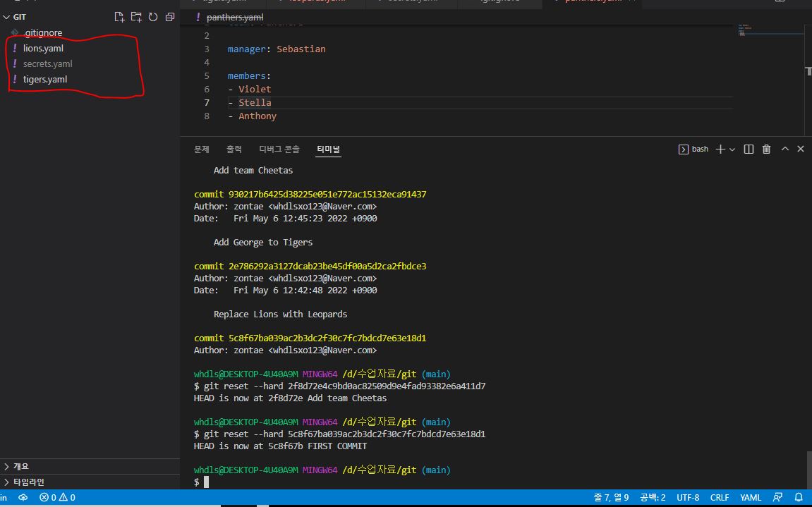Change indentation via 공백: 2
Screen dimensions: 812x507
click(653, 498)
